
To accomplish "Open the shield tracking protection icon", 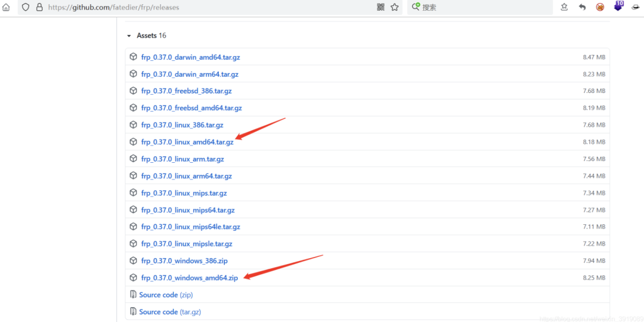I will (26, 7).
